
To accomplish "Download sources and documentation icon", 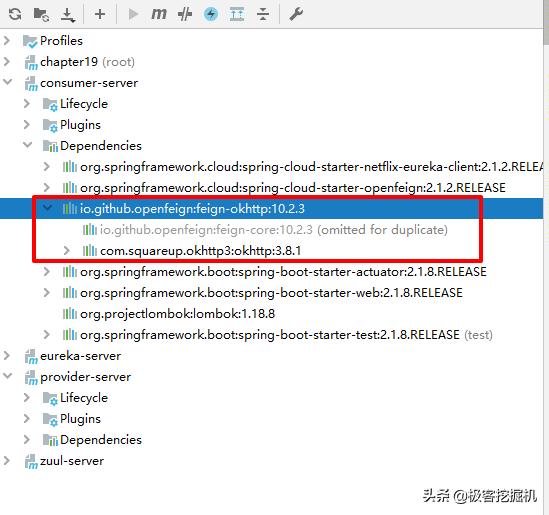I will pos(68,15).
